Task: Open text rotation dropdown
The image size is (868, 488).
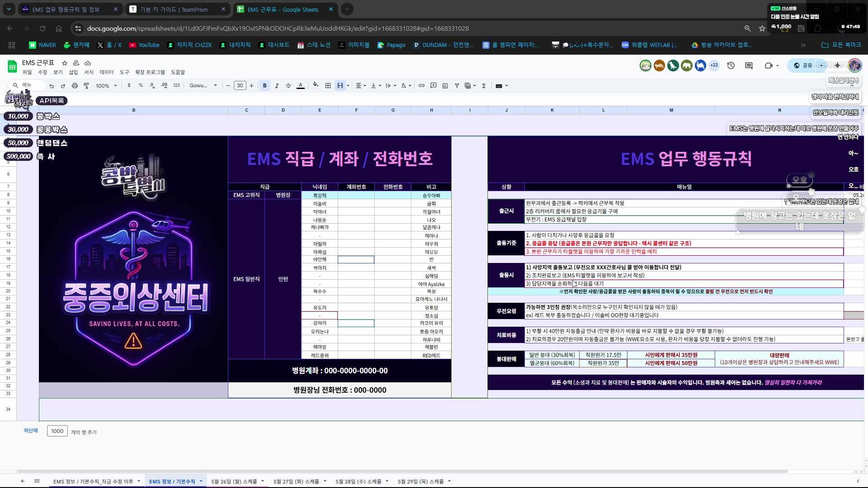Action: pos(406,85)
